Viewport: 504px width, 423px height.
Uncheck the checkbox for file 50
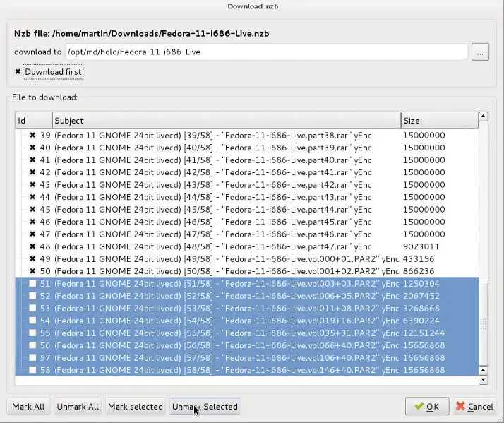32,271
